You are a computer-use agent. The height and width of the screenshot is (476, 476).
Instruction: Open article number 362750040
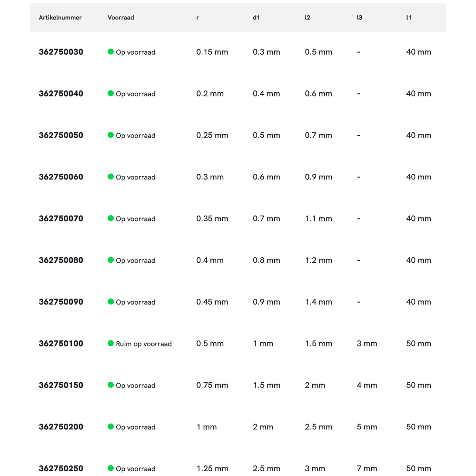coord(61,94)
